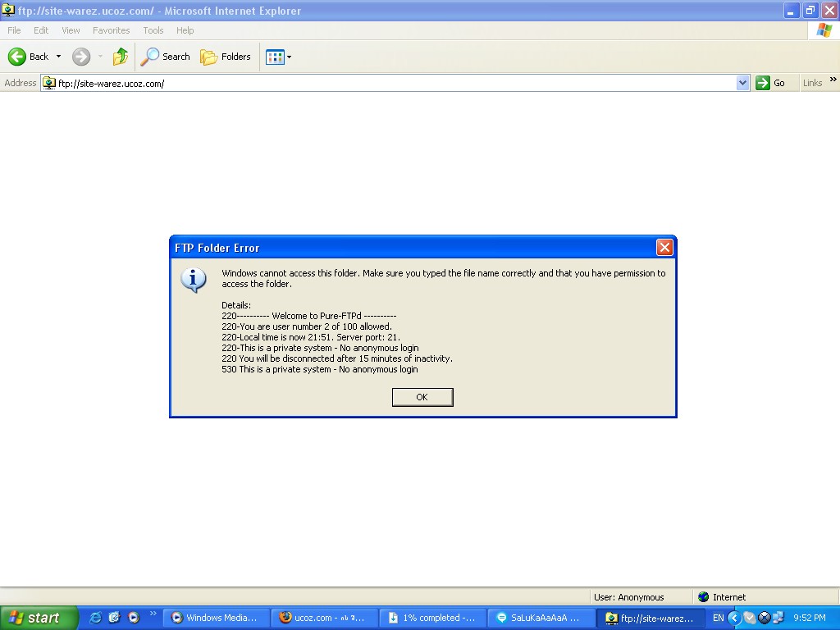Expand hidden tray icons arrow
The width and height of the screenshot is (840, 630).
(734, 619)
